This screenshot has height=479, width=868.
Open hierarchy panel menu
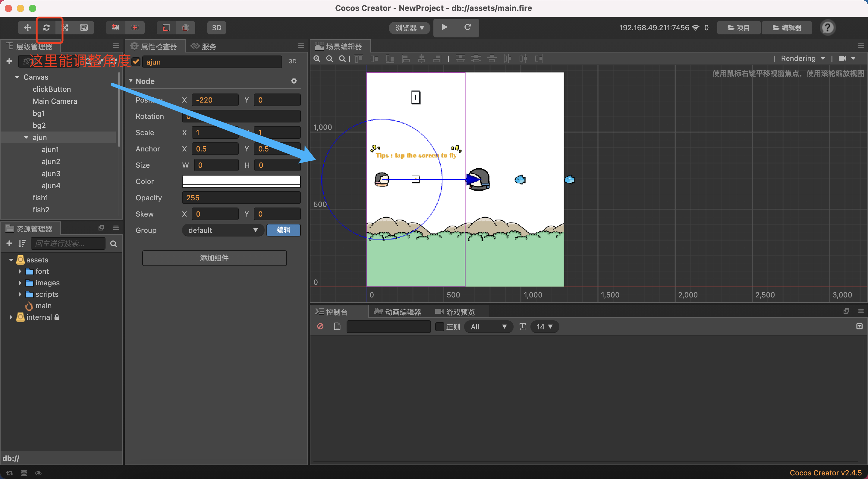(116, 46)
